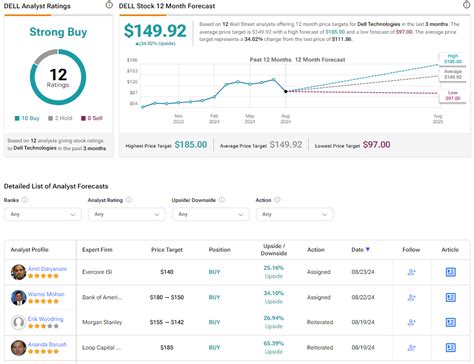Click the Aug 2024 last price chart point

[286, 91]
